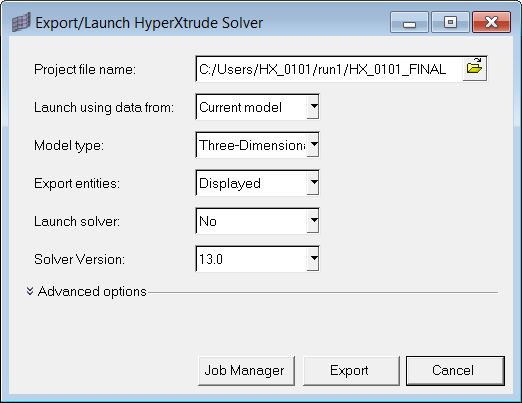Select the Three-Dimensional model type field
This screenshot has height=403, width=522.
tap(252, 145)
